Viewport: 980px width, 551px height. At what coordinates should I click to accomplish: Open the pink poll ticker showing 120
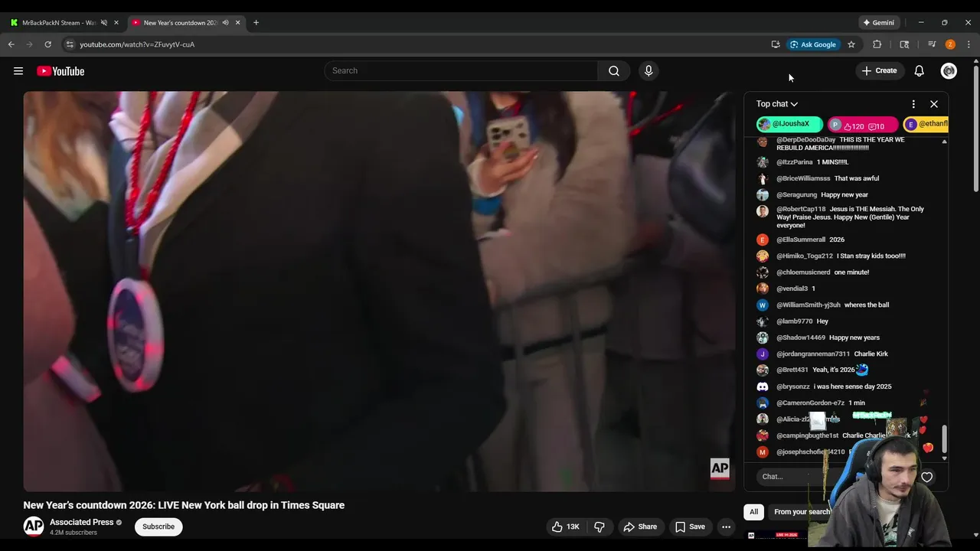(x=863, y=126)
